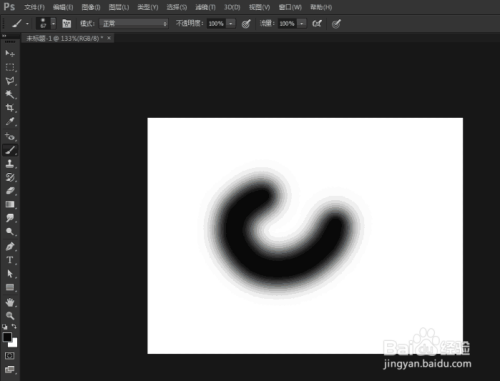This screenshot has width=500, height=381.
Task: Select the Dodge tool
Action: pos(10,232)
